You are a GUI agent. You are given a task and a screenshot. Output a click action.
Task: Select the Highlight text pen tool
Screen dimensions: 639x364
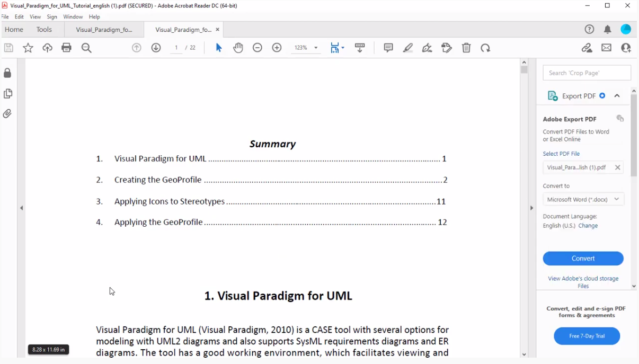[x=407, y=48]
